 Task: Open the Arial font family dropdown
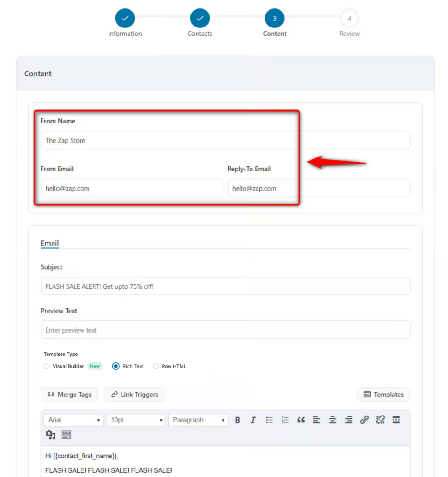coord(74,420)
